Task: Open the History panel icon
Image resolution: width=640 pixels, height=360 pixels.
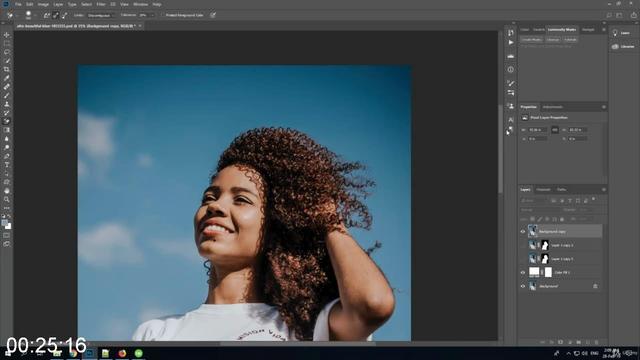Action: click(511, 32)
